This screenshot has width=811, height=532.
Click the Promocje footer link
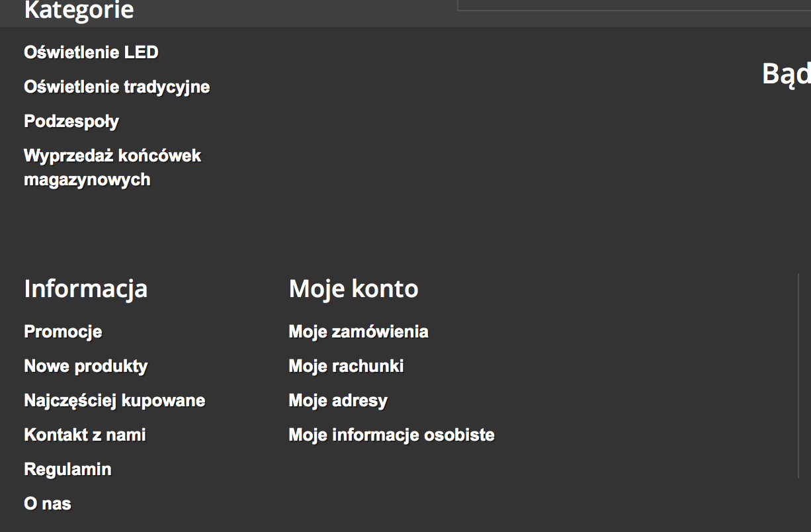63,332
